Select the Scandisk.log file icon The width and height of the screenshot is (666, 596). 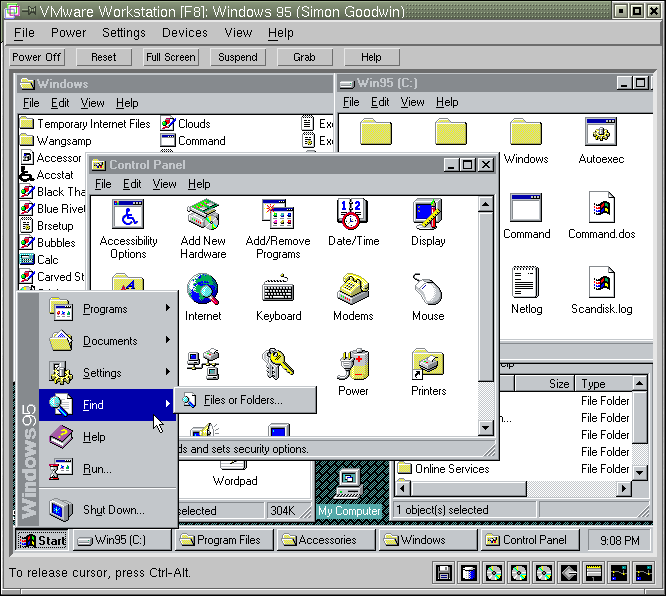click(601, 291)
